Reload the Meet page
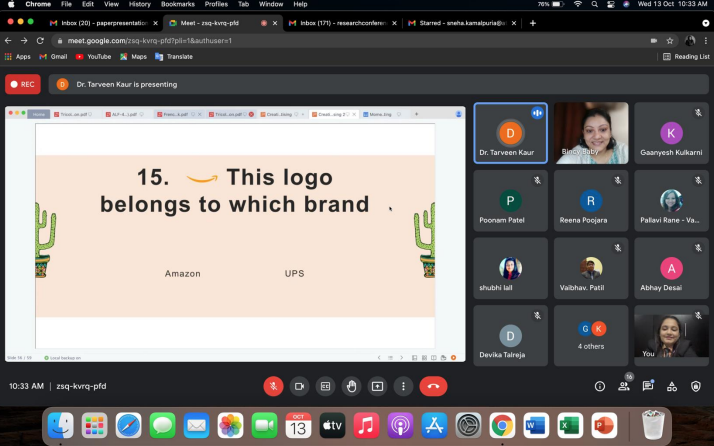 [40, 41]
